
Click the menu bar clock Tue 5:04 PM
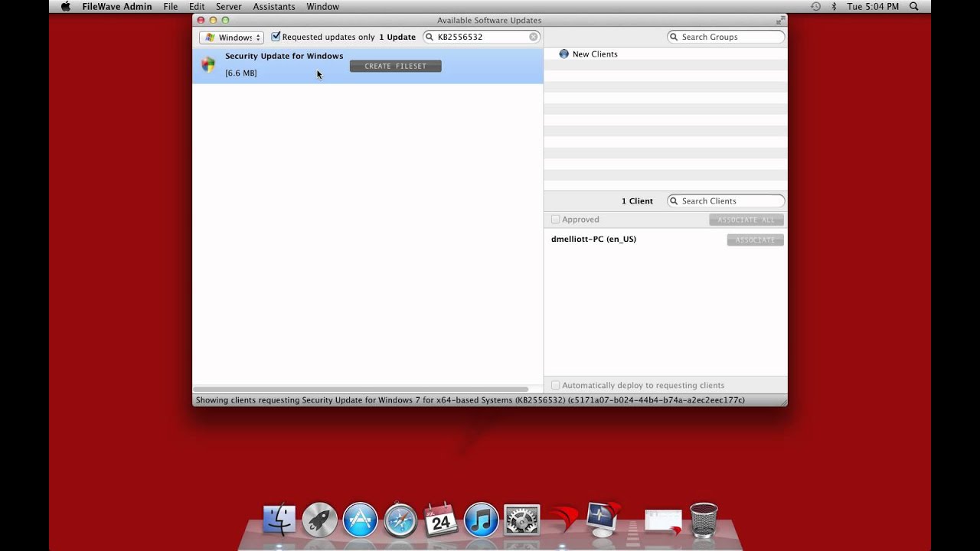[x=874, y=6]
